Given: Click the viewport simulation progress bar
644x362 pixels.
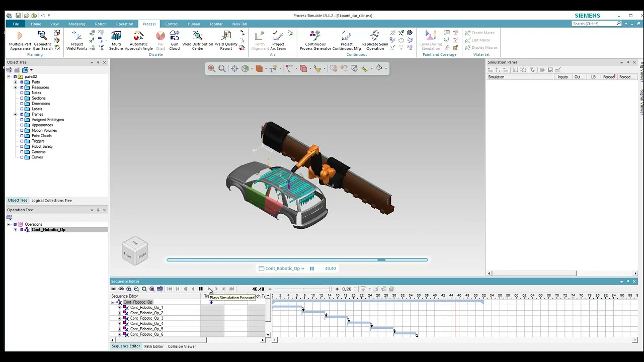Looking at the screenshot, I should click(297, 260).
